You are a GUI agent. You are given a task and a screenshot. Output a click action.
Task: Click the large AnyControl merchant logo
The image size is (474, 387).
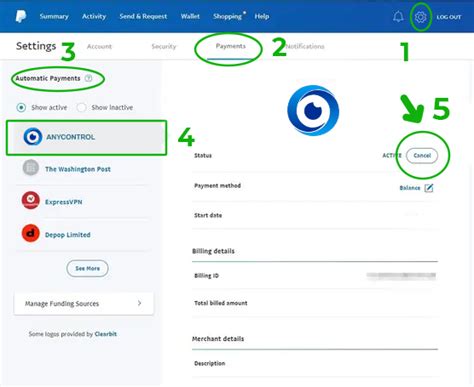(x=313, y=110)
